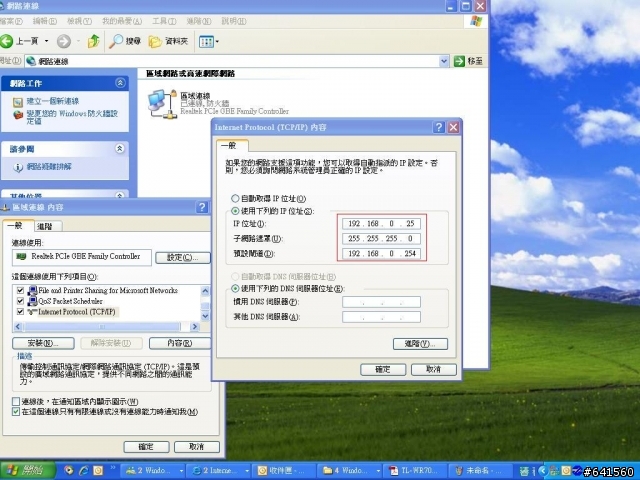Open the Back button history dropdown
Image resolution: width=640 pixels, height=480 pixels.
click(x=47, y=41)
